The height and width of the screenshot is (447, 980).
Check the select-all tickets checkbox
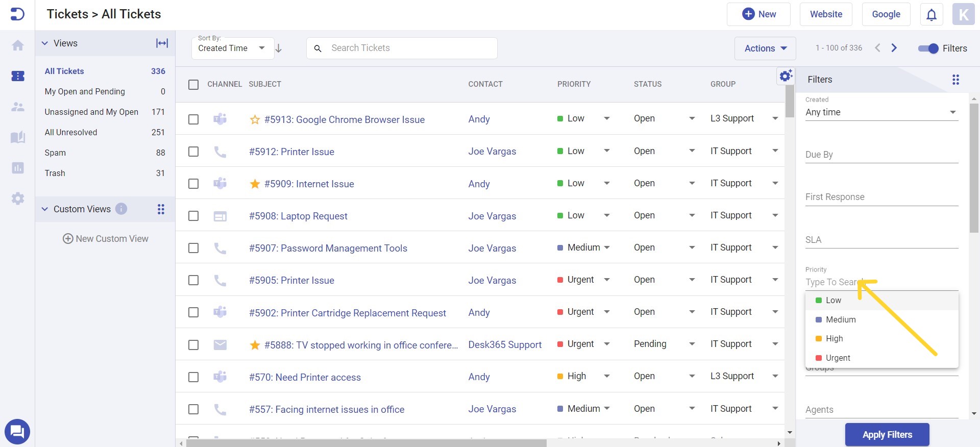coord(193,84)
